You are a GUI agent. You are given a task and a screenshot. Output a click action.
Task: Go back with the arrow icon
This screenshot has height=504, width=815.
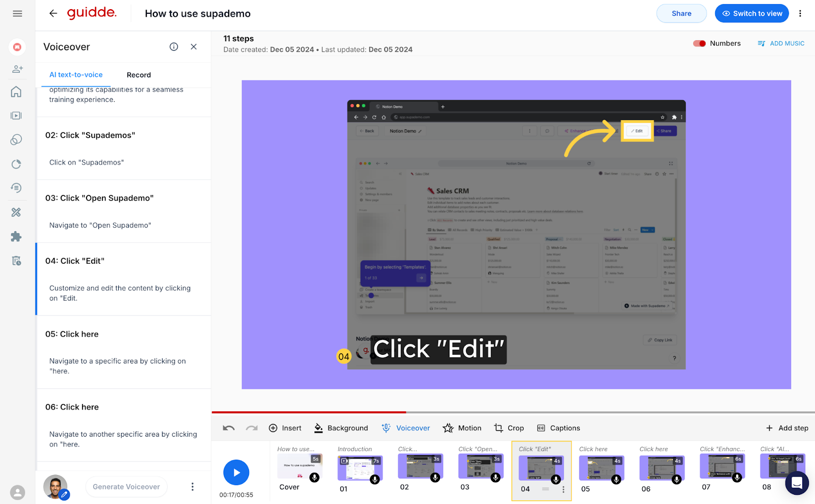[53, 14]
